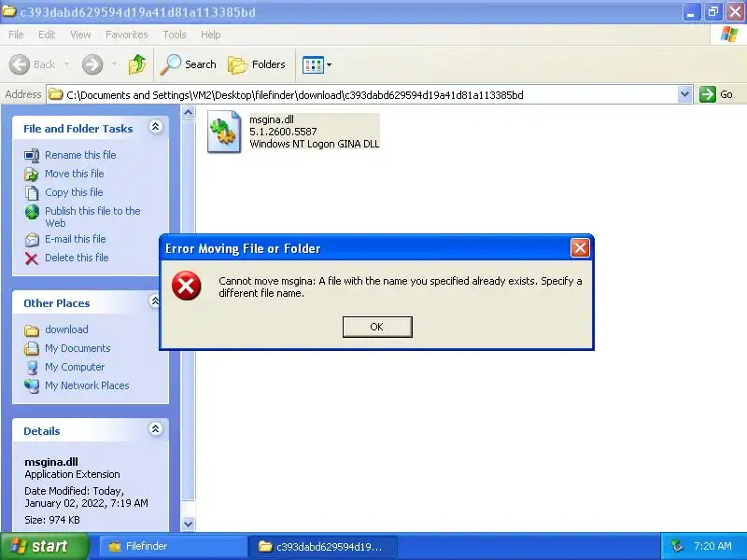Image resolution: width=747 pixels, height=560 pixels.
Task: Collapse the Other Places panel
Action: coord(155,301)
